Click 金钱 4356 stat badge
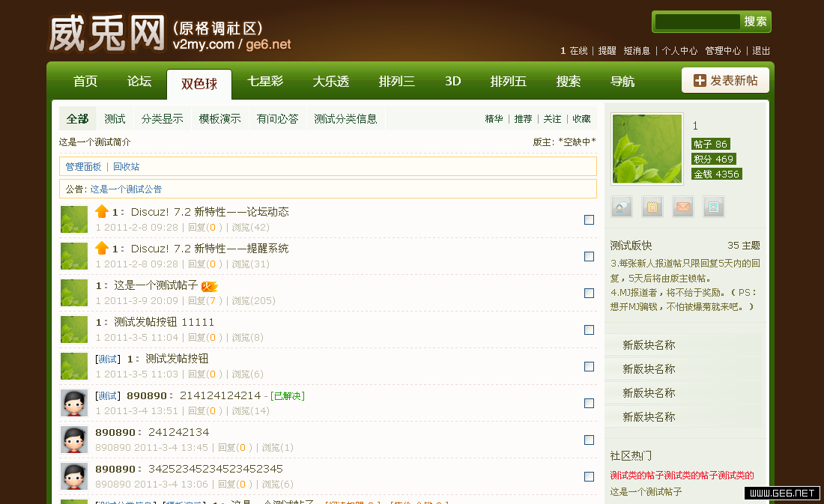The height and width of the screenshot is (504, 824). coord(717,174)
